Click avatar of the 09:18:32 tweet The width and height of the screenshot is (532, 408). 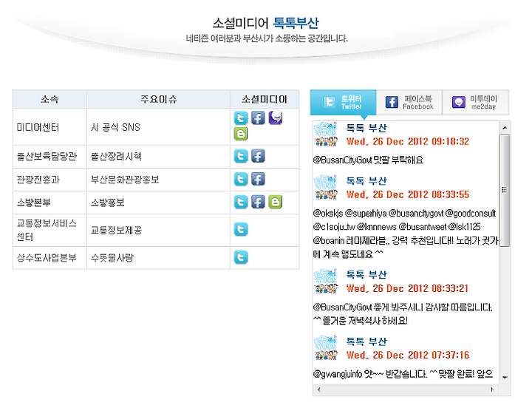[x=326, y=135]
